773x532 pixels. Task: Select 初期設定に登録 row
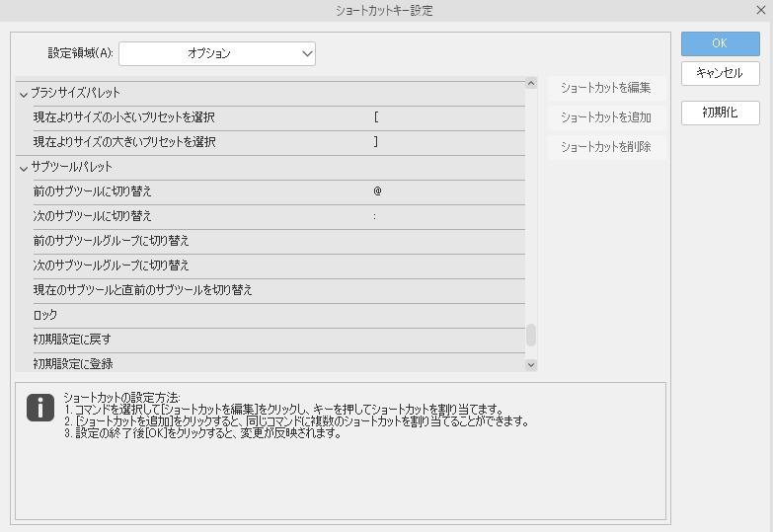[x=278, y=363]
